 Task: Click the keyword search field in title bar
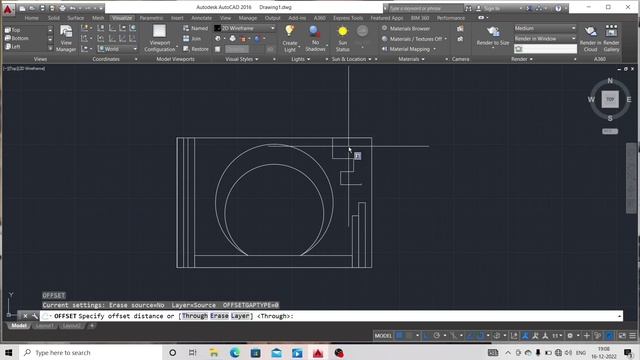click(x=426, y=8)
